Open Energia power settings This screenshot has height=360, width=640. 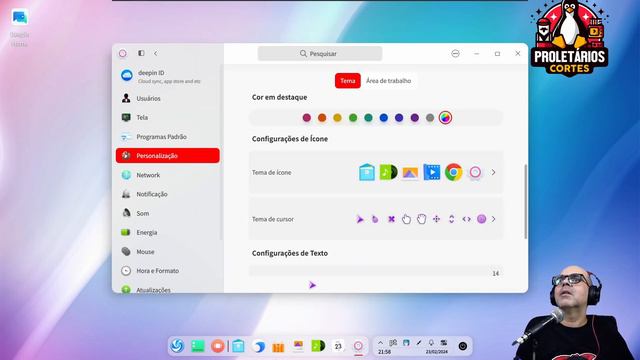[168, 232]
